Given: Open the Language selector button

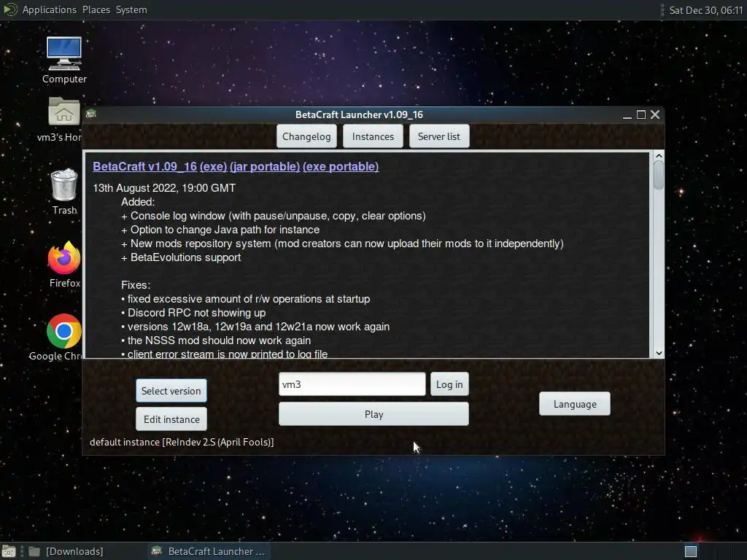Looking at the screenshot, I should click(575, 404).
